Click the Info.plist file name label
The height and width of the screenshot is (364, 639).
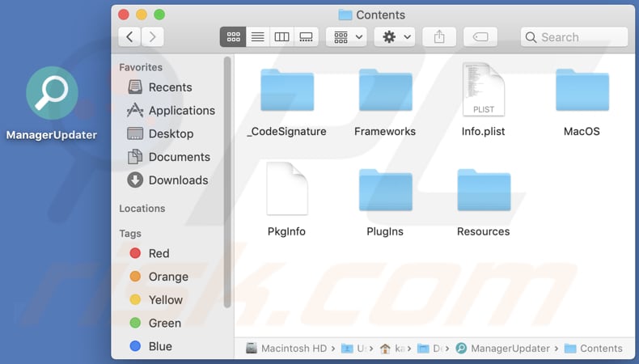click(484, 131)
